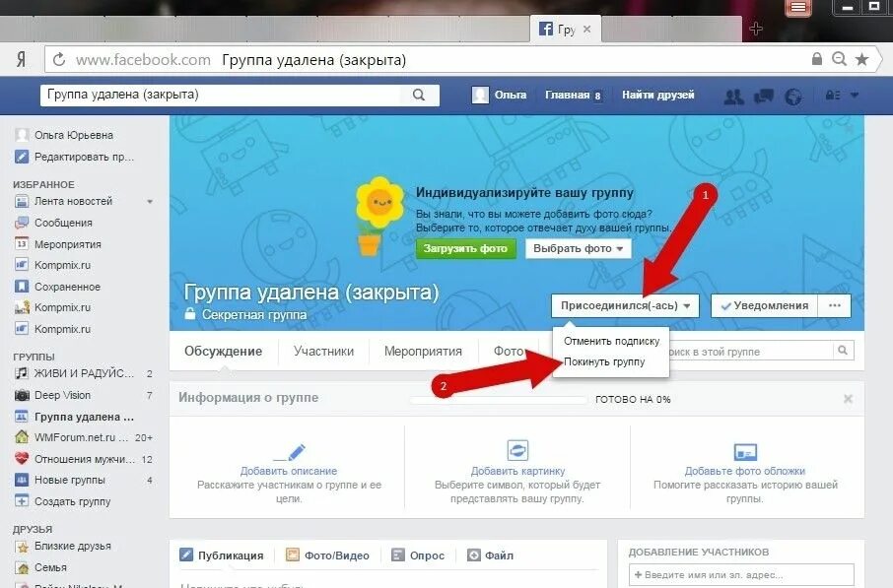Image resolution: width=893 pixels, height=588 pixels.
Task: Open ЖИВИ И РАДУЙСЯ group in sidebar
Action: click(x=84, y=373)
